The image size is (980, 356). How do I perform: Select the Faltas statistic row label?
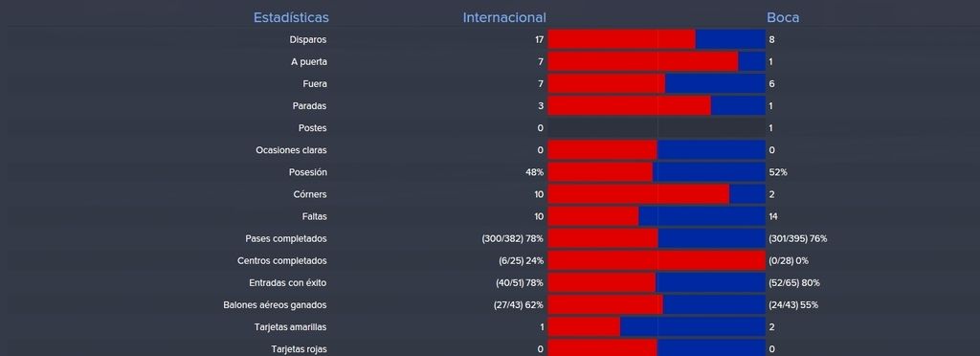point(314,216)
